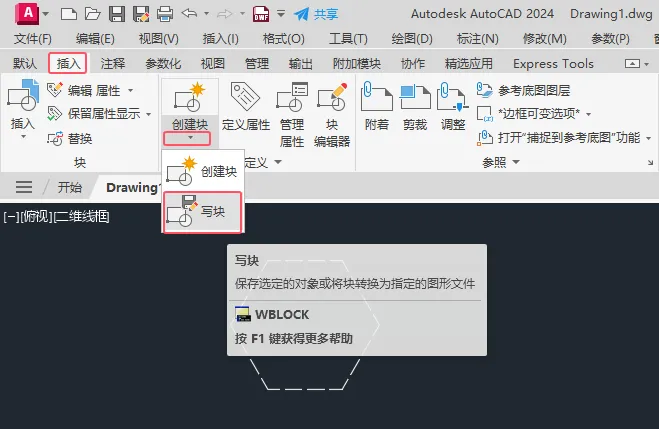
Task: Switch to the 注释 ribbon tab
Action: [113, 63]
